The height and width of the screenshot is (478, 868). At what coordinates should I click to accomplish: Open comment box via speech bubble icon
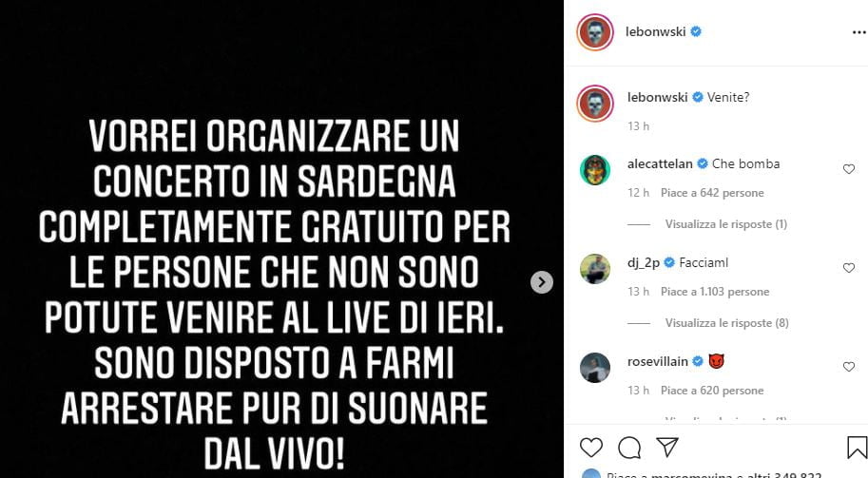(628, 448)
